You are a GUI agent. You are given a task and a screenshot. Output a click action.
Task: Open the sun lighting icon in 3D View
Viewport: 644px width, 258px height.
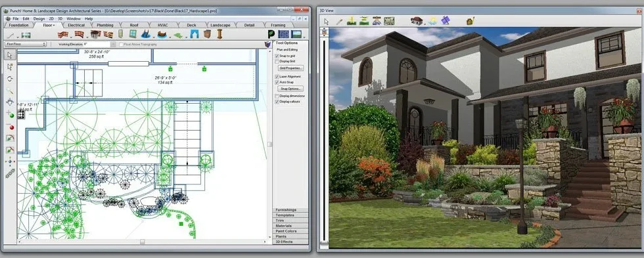pyautogui.click(x=432, y=21)
